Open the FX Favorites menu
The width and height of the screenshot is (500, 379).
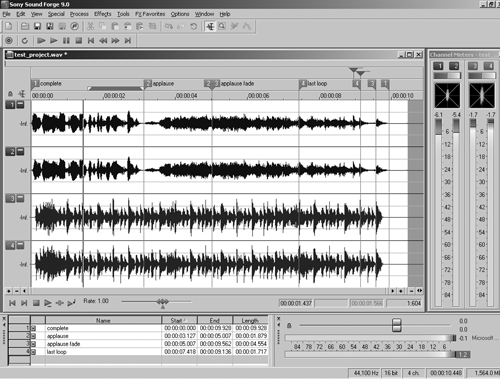pos(150,14)
